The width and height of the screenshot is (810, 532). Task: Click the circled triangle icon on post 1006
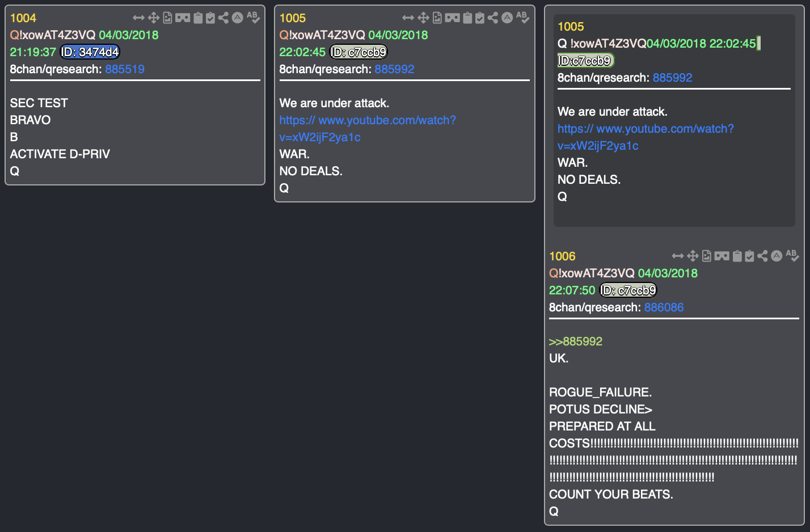coord(777,256)
